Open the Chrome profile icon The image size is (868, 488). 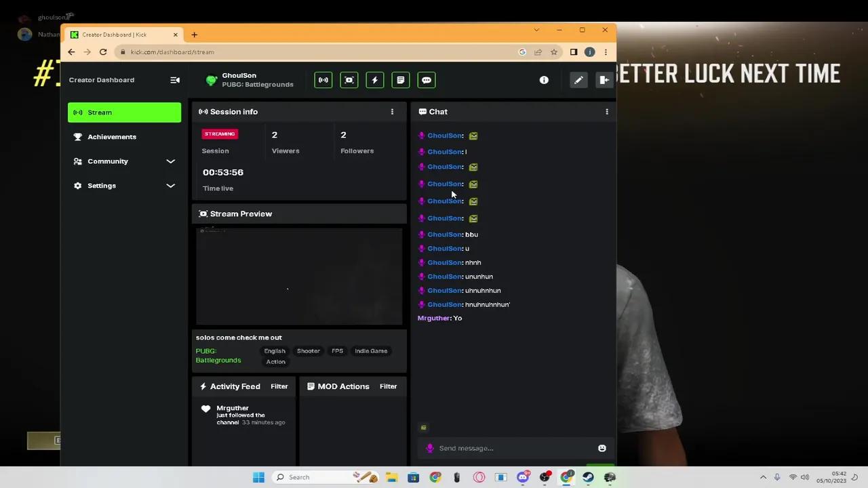click(x=590, y=52)
